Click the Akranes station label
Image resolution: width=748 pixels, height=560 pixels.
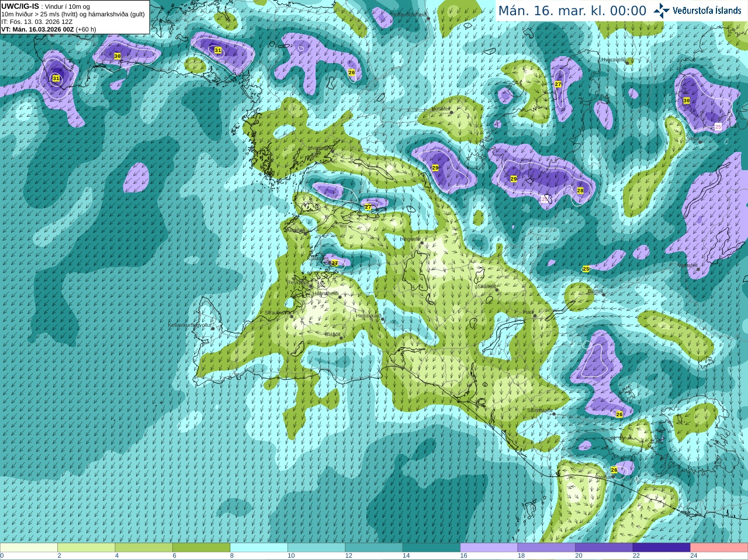(295, 231)
